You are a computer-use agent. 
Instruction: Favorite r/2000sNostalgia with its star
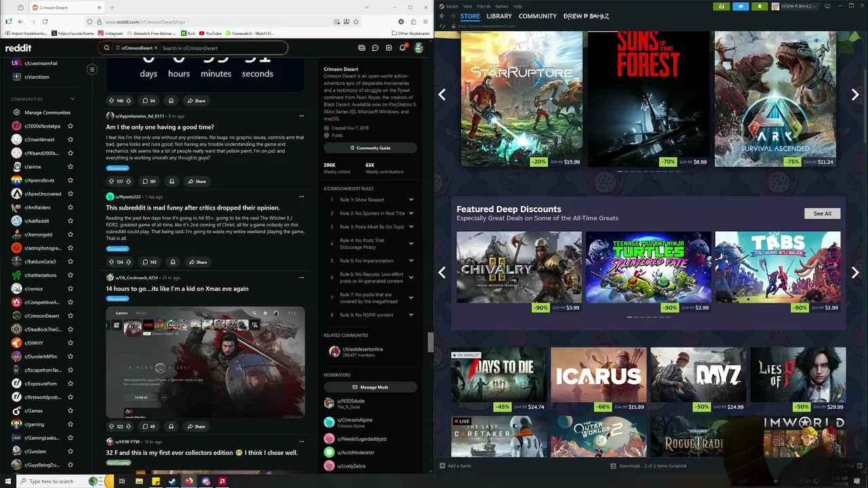coord(71,126)
